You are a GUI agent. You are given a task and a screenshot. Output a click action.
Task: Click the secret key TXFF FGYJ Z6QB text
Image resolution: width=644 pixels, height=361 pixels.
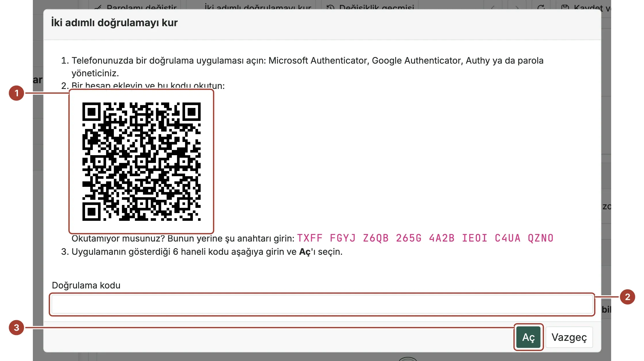(x=425, y=238)
